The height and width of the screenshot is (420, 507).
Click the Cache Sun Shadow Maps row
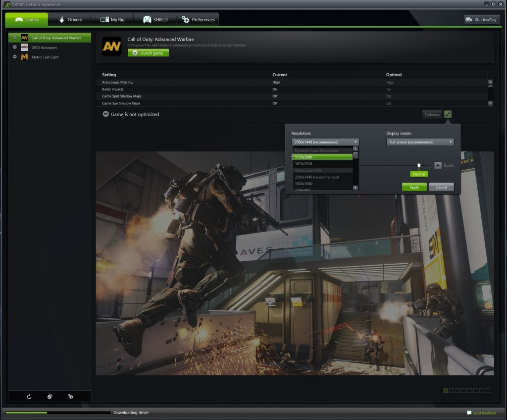coord(292,103)
